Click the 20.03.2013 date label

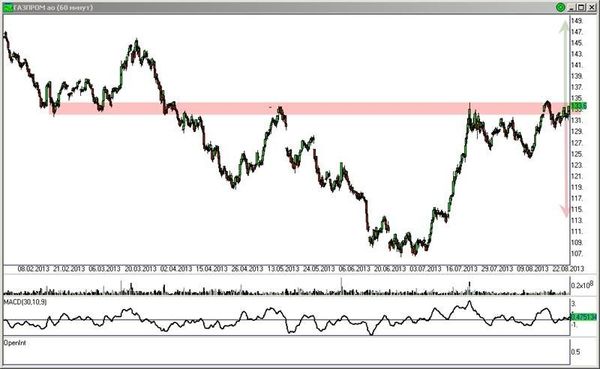tap(140, 269)
